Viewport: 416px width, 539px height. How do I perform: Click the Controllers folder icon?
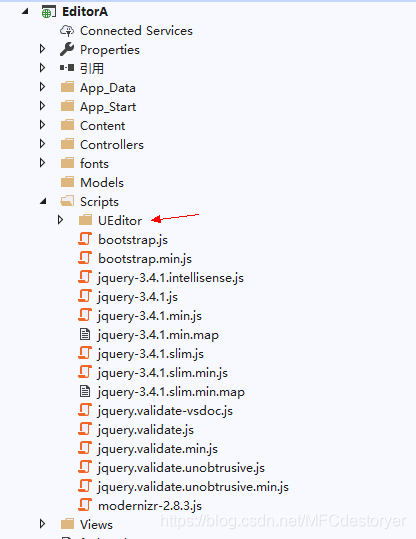pos(67,144)
